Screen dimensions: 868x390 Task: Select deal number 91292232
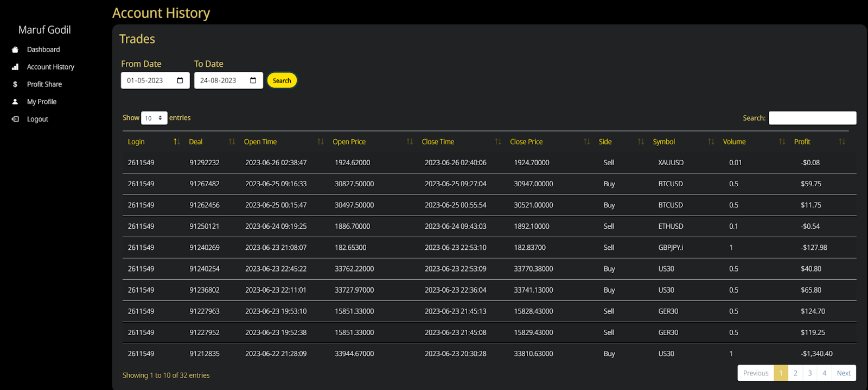click(x=205, y=162)
